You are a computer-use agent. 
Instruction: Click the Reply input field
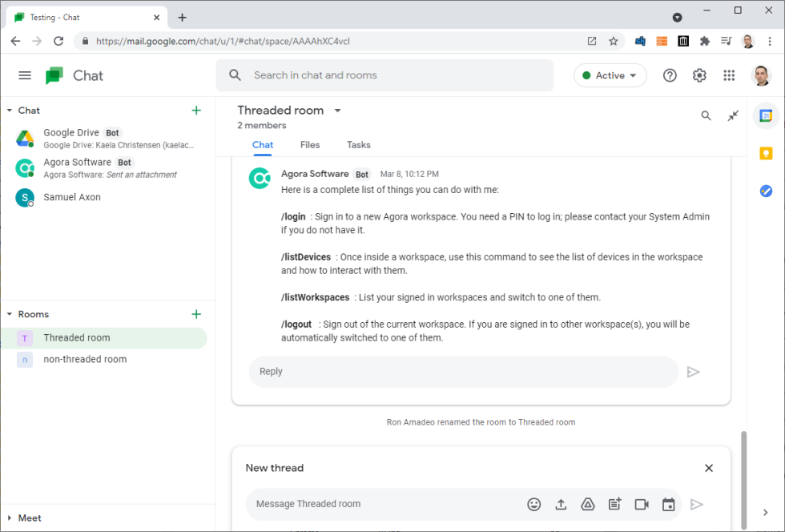(x=464, y=372)
